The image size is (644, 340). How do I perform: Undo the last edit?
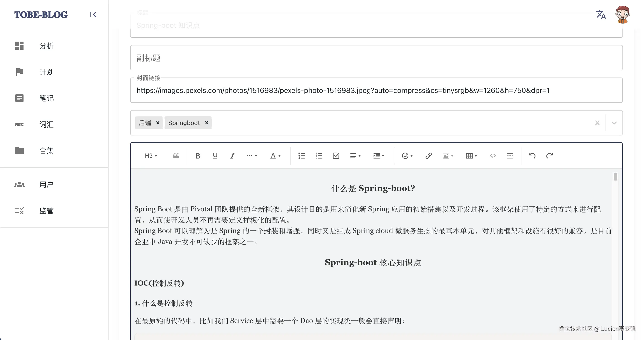pyautogui.click(x=532, y=156)
